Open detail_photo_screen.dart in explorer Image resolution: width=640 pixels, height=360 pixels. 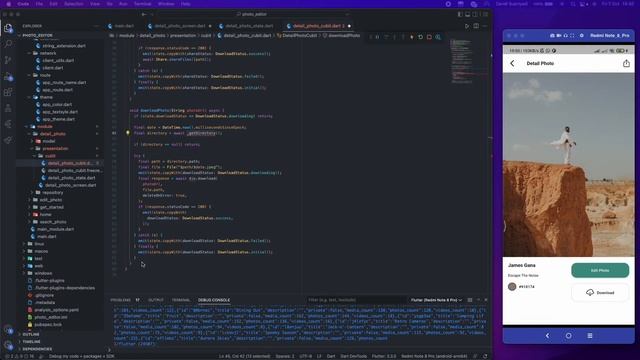71,185
